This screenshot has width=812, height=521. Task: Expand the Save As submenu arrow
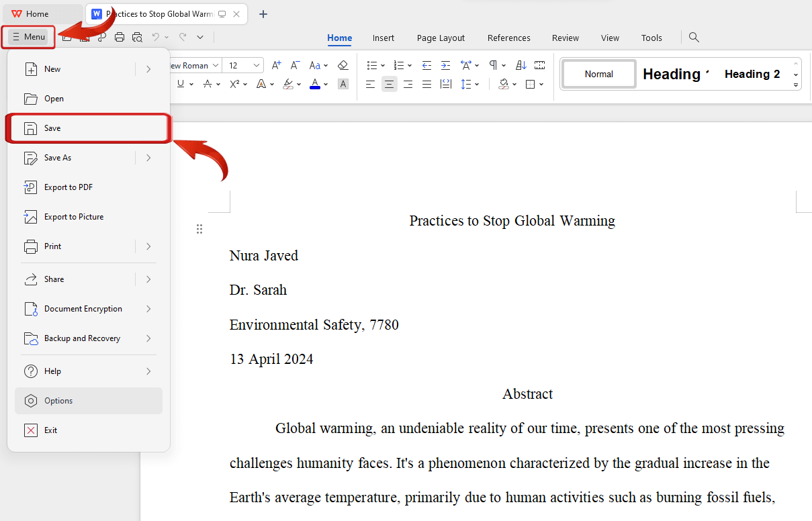pos(148,158)
